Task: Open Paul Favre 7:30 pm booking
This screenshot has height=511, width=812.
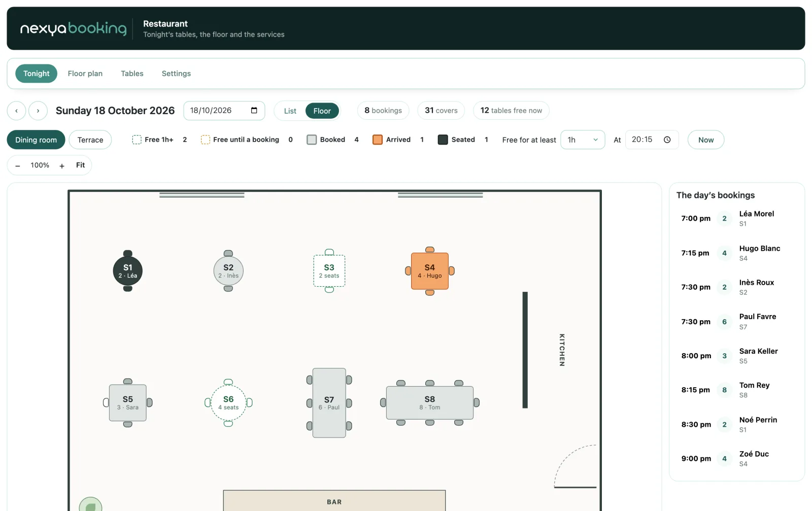Action: [737, 322]
